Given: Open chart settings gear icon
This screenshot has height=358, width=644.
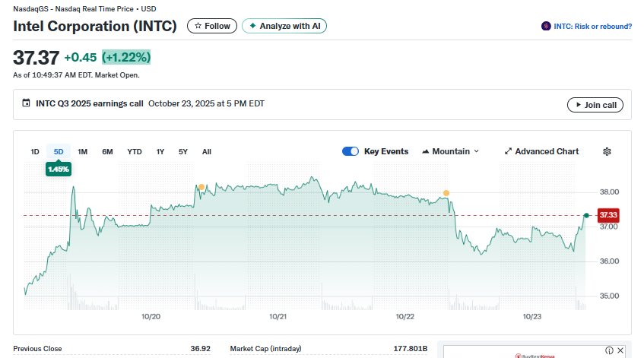Looking at the screenshot, I should point(607,151).
